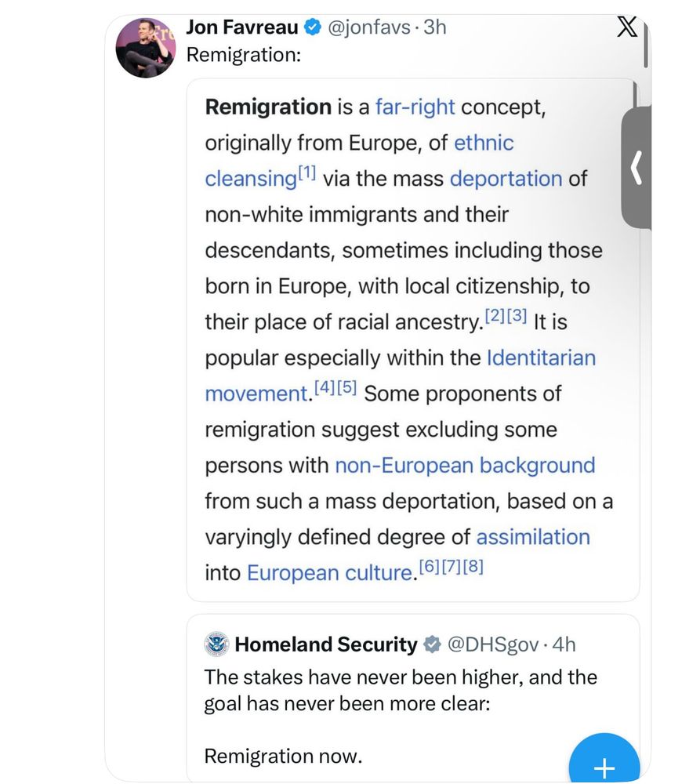The width and height of the screenshot is (700, 784).
Task: Click the Homeland Security seal avatar
Action: (x=216, y=644)
